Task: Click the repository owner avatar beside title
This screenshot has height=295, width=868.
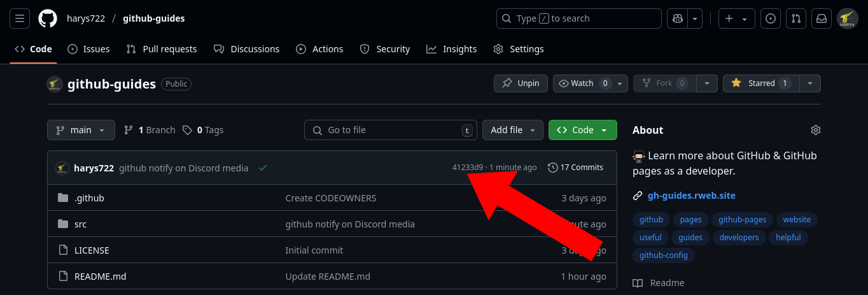Action: coord(55,84)
